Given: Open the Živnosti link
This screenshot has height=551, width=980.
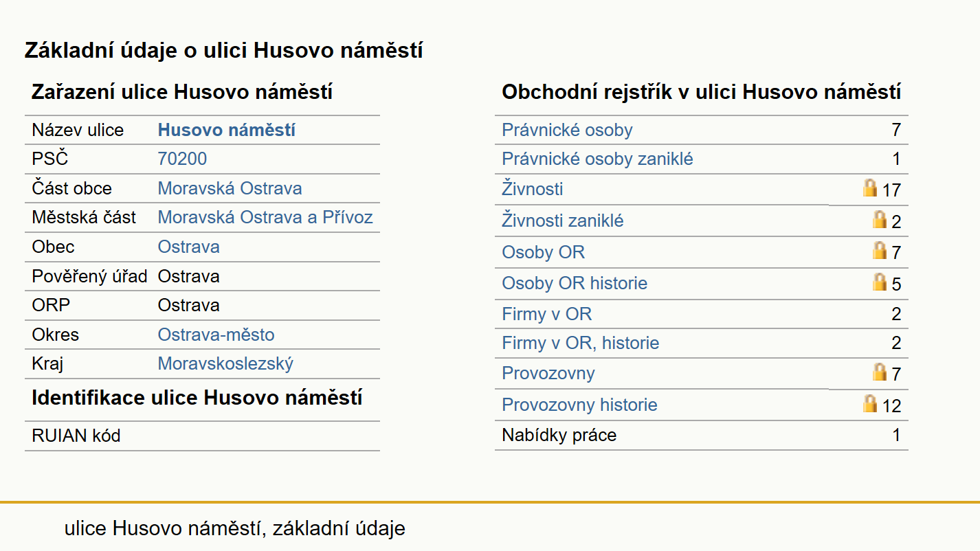Looking at the screenshot, I should pos(533,188).
